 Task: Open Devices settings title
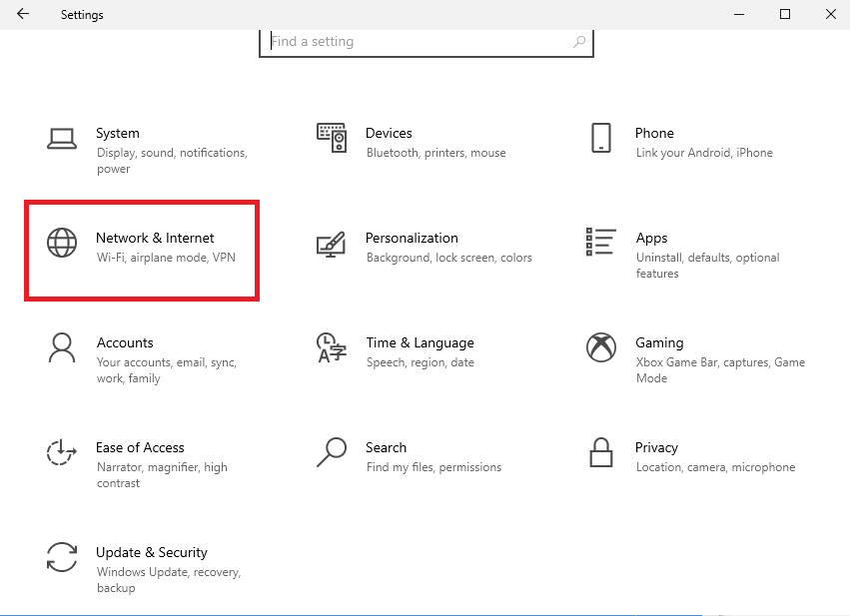389,133
